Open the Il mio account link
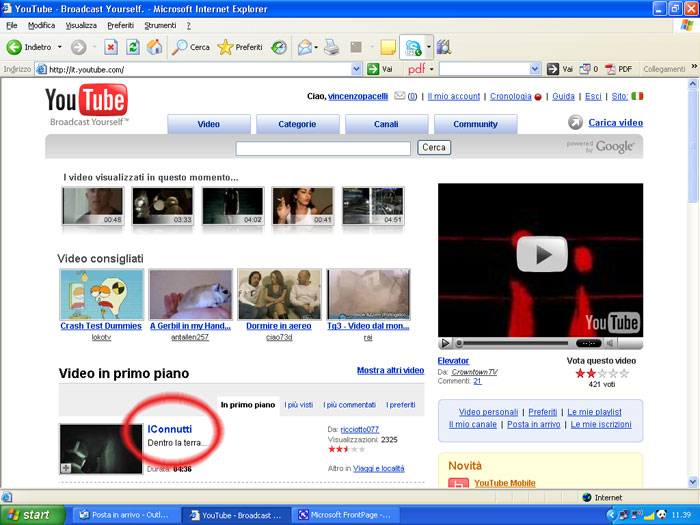700x525 pixels. (x=454, y=96)
